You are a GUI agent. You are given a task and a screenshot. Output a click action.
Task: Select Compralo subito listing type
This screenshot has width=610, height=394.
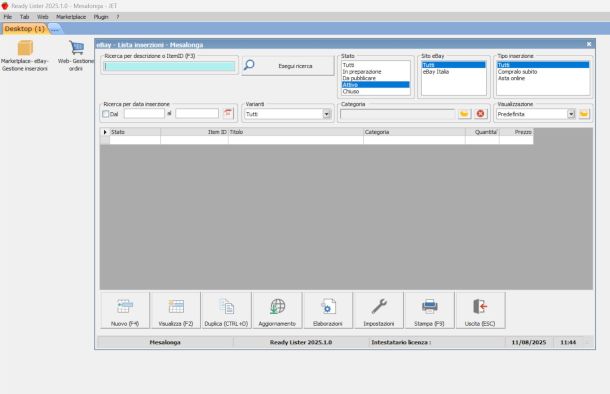click(543, 72)
